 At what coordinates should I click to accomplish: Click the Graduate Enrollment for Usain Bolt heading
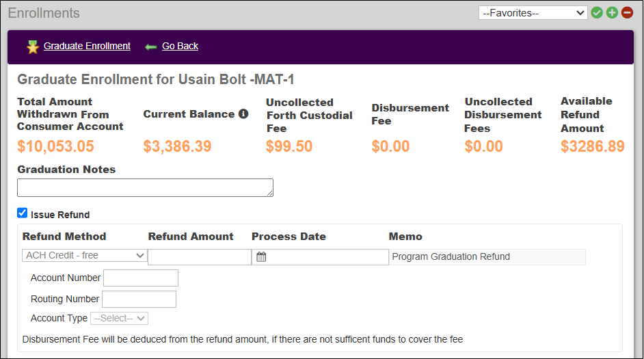click(156, 79)
